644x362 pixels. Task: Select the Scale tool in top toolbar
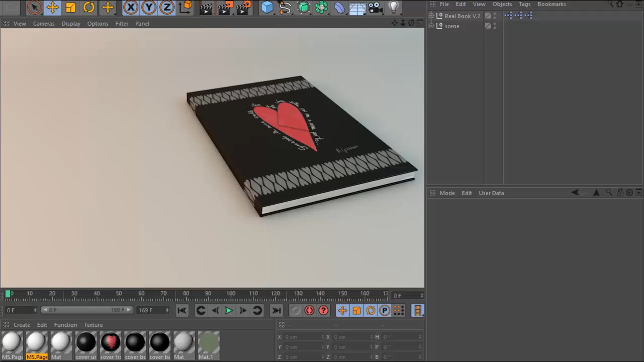pos(70,8)
